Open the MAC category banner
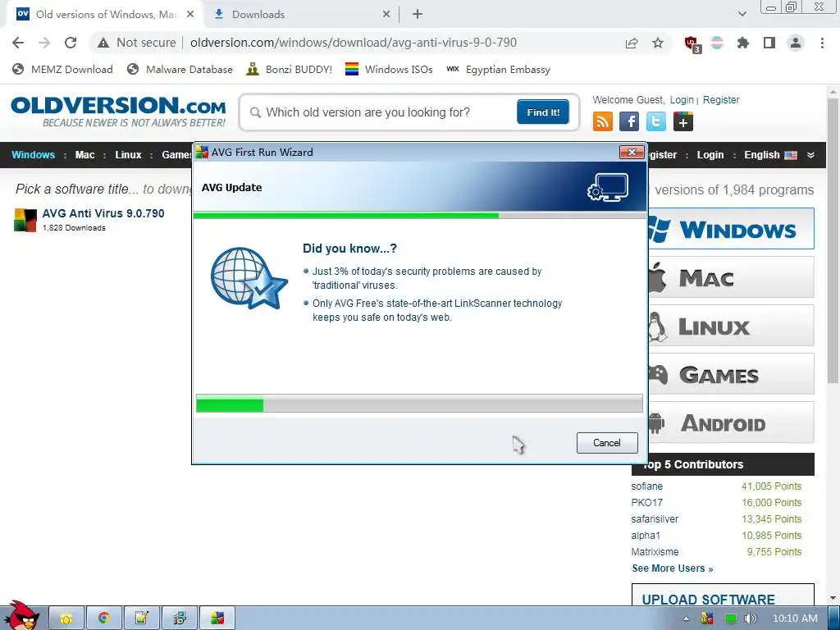The image size is (840, 630). point(731,277)
